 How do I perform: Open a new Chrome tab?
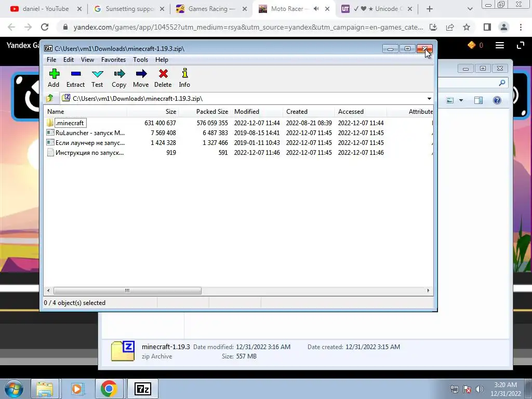430,9
